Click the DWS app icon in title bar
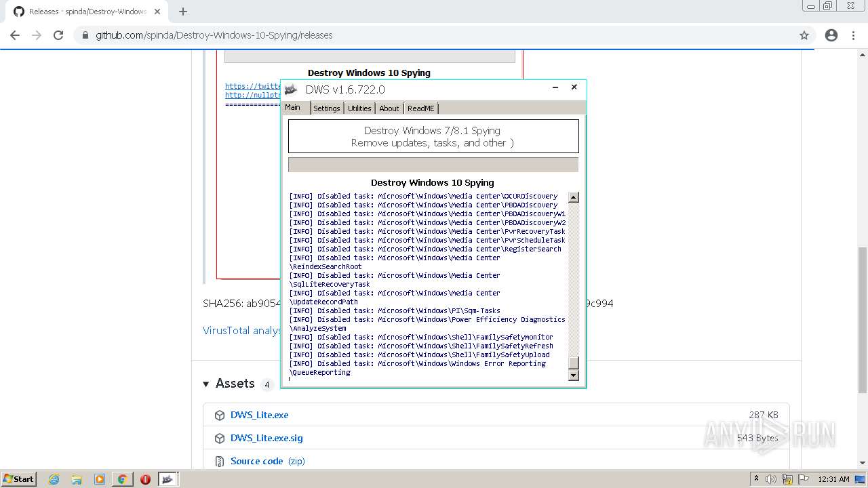The height and width of the screenshot is (488, 868). tap(291, 89)
